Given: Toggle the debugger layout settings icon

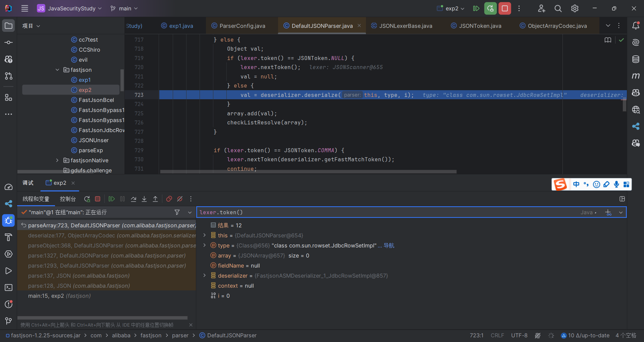Looking at the screenshot, I should (622, 199).
